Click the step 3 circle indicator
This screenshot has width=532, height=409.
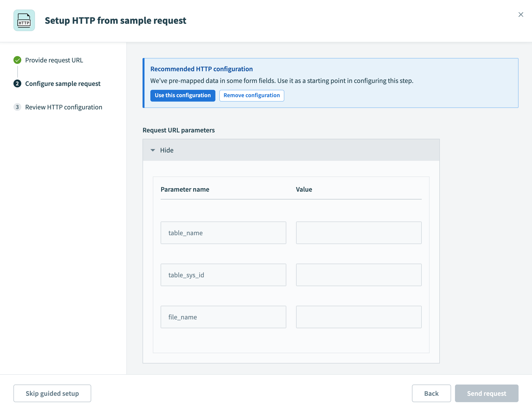17,107
